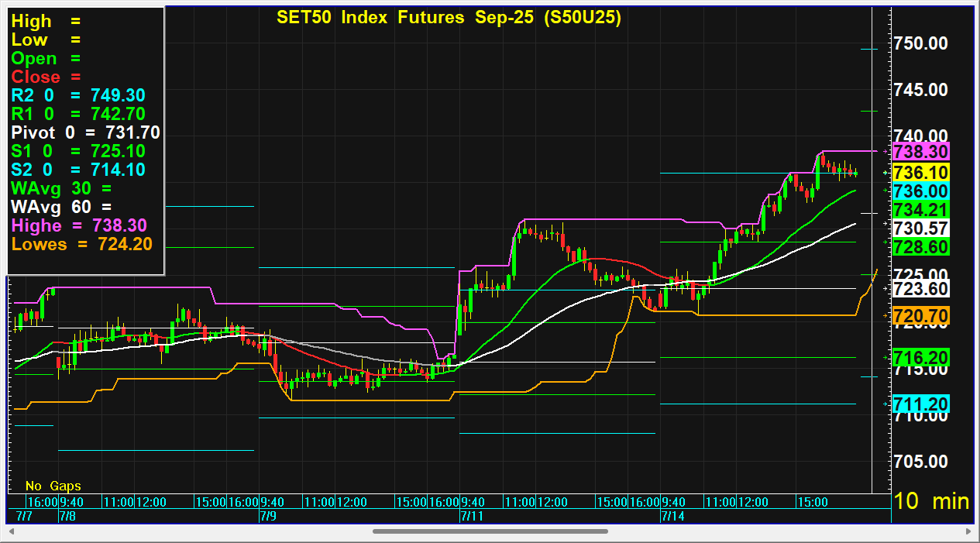Click the green 728.60 price tag
Screen dimensions: 980x543
(921, 247)
